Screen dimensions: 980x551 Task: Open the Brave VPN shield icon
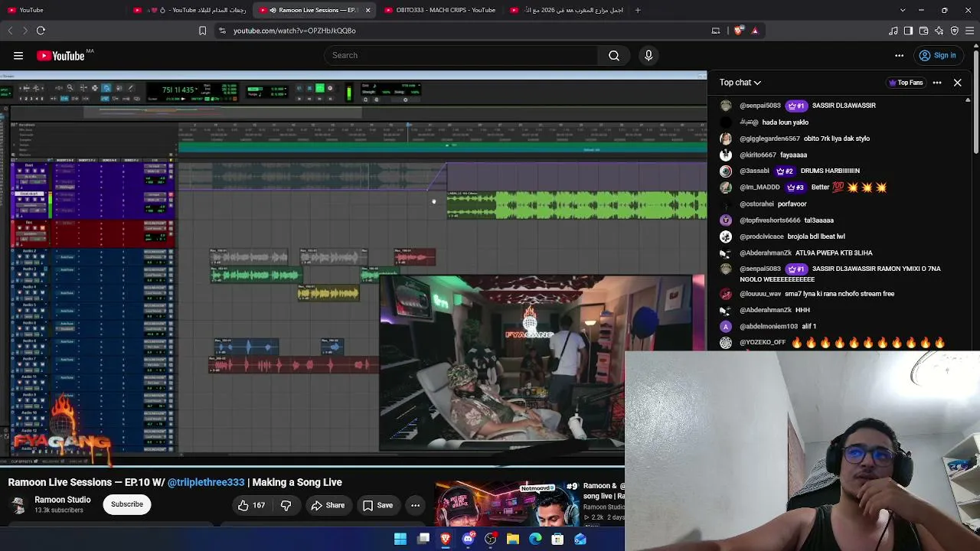coord(954,31)
